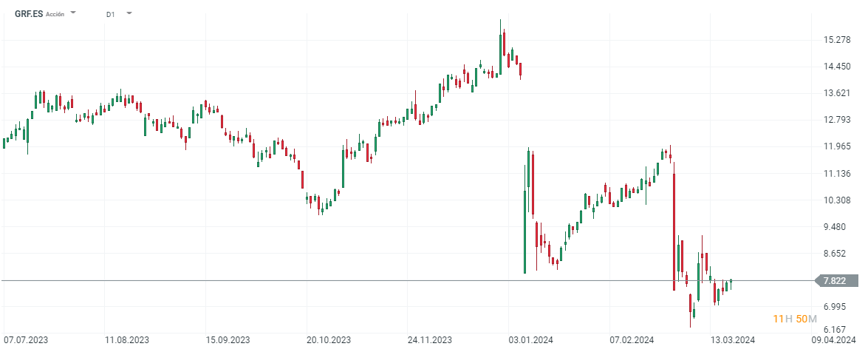
Task: Expand the D1 timeframe dropdown arrow
Action: (x=129, y=13)
